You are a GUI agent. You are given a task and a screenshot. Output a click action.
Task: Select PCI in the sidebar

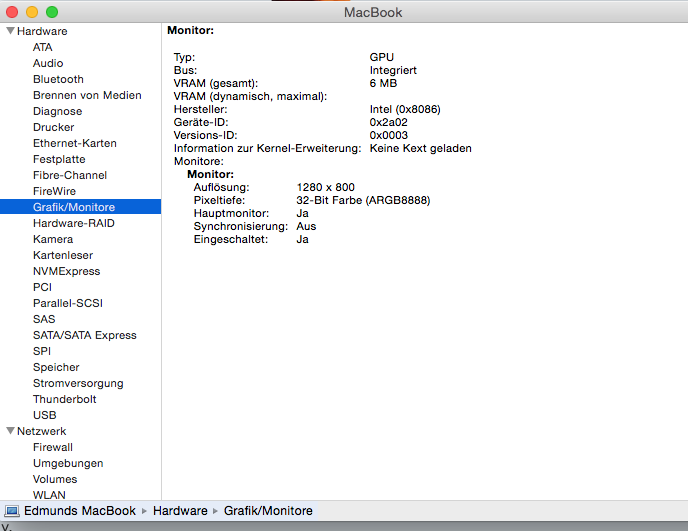tap(42, 287)
